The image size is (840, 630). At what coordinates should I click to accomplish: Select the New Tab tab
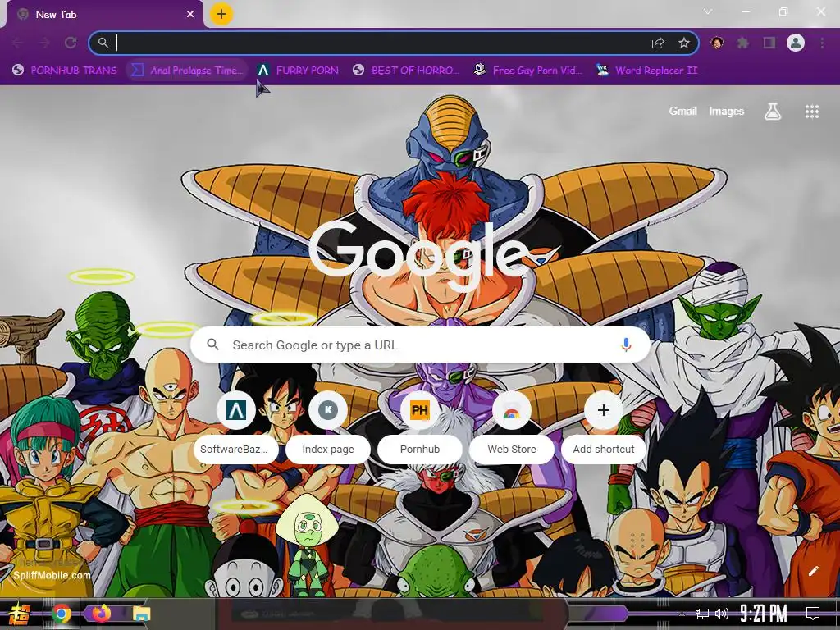[x=104, y=15]
